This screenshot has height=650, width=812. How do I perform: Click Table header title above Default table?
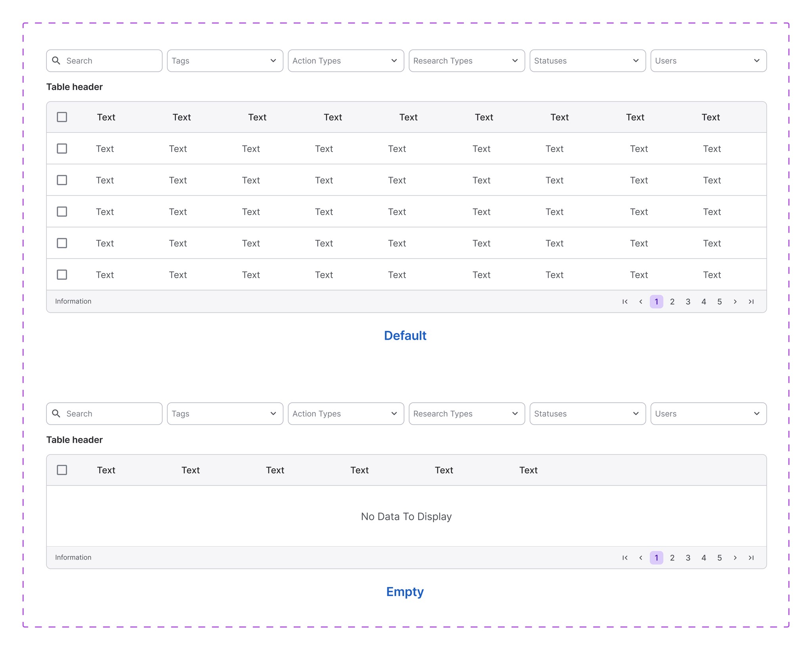[75, 87]
